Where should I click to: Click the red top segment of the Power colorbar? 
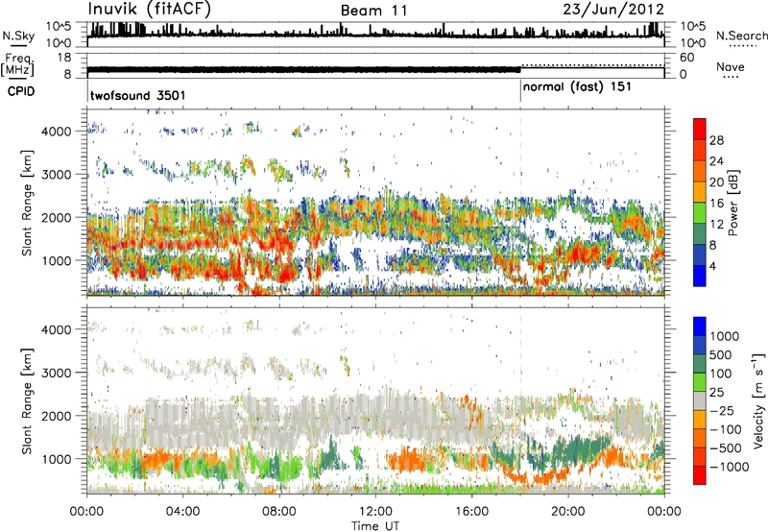click(700, 129)
